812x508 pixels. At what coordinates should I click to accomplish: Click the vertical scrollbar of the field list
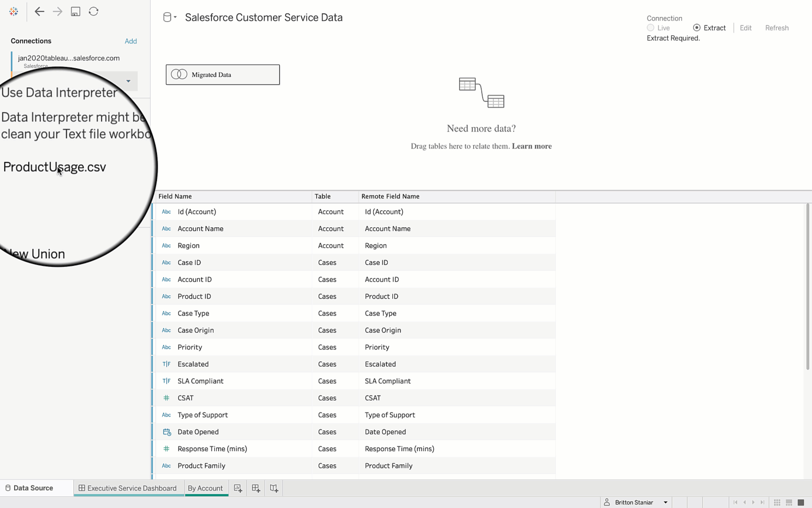pos(808,286)
